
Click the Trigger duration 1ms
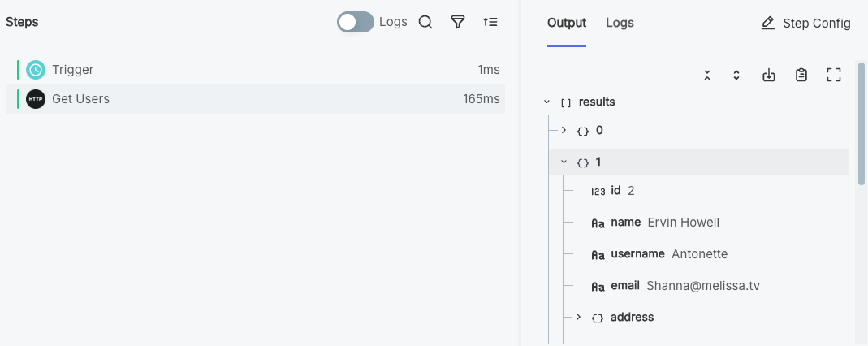(x=489, y=70)
